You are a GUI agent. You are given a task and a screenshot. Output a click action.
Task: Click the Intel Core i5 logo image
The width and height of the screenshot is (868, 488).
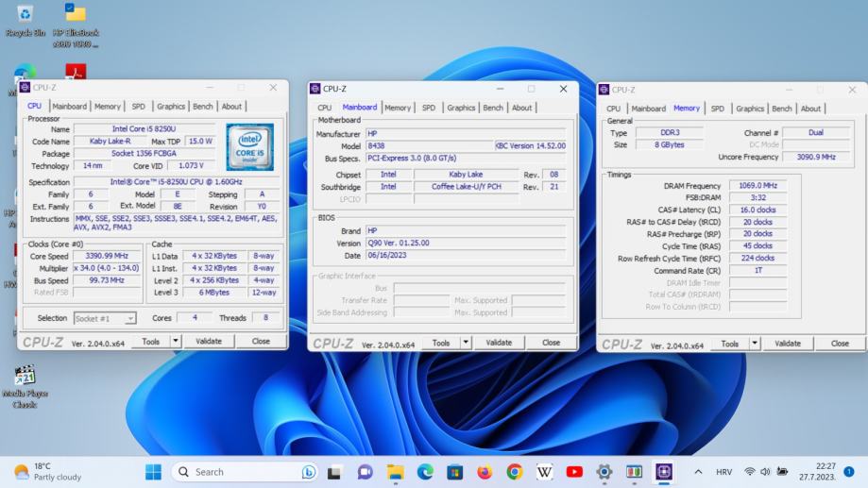pos(249,146)
